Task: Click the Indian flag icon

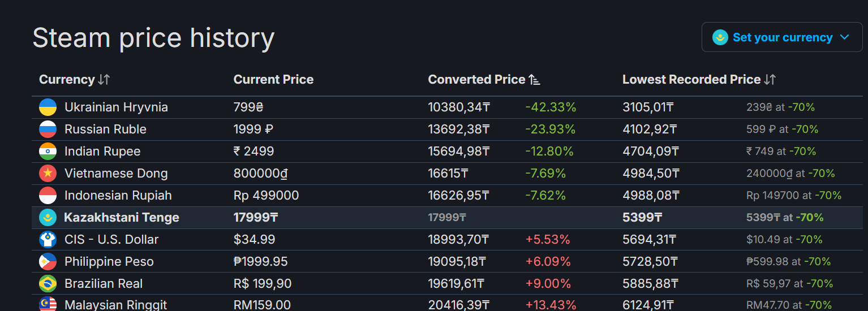Action: (48, 151)
